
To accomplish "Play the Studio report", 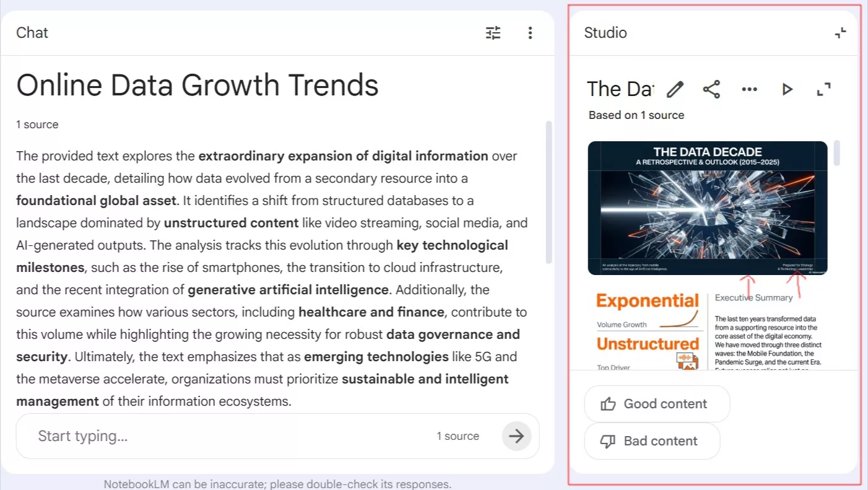I will (x=787, y=89).
